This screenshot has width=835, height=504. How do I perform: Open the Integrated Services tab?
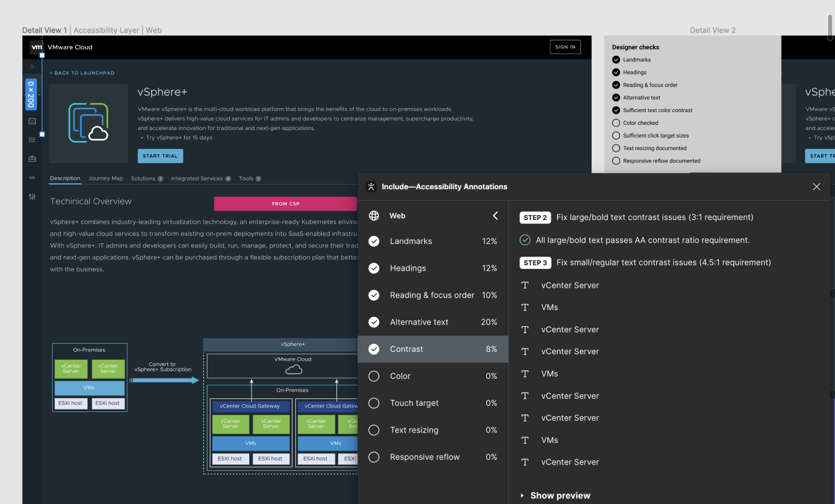point(200,178)
